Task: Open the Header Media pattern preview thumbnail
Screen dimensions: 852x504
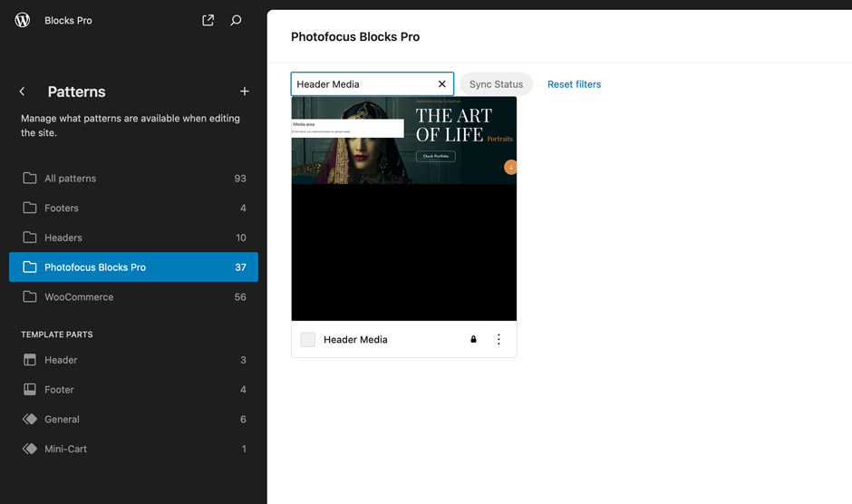Action: coord(404,208)
